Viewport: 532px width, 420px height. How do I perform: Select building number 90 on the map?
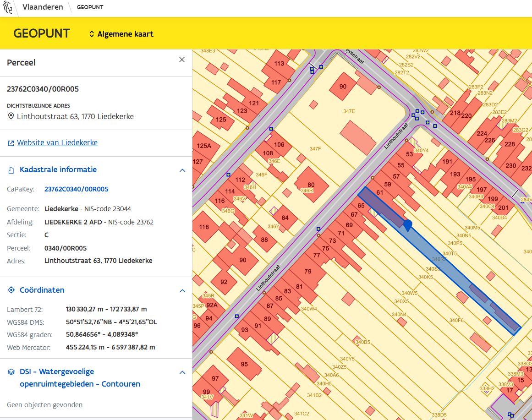[343, 86]
